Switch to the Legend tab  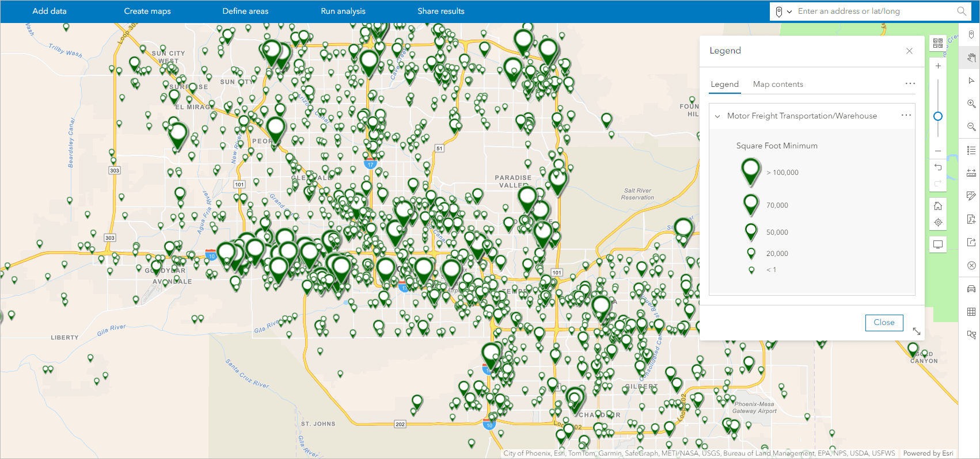724,84
